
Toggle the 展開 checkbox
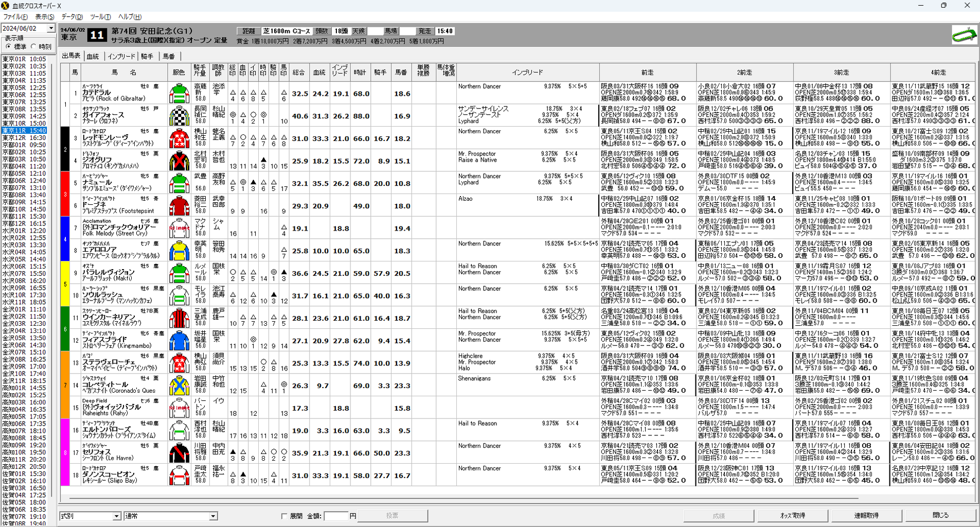[284, 516]
